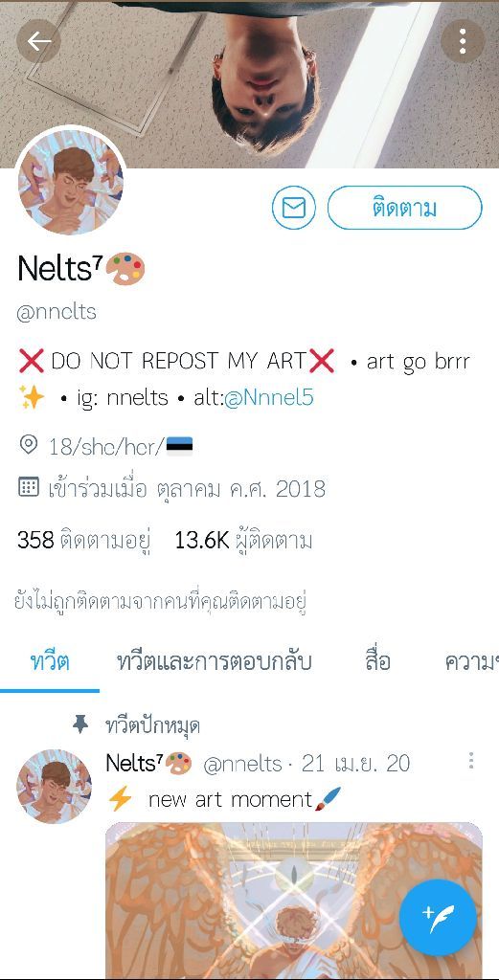Open the large profile avatar picture
The image size is (499, 980).
pos(70,182)
